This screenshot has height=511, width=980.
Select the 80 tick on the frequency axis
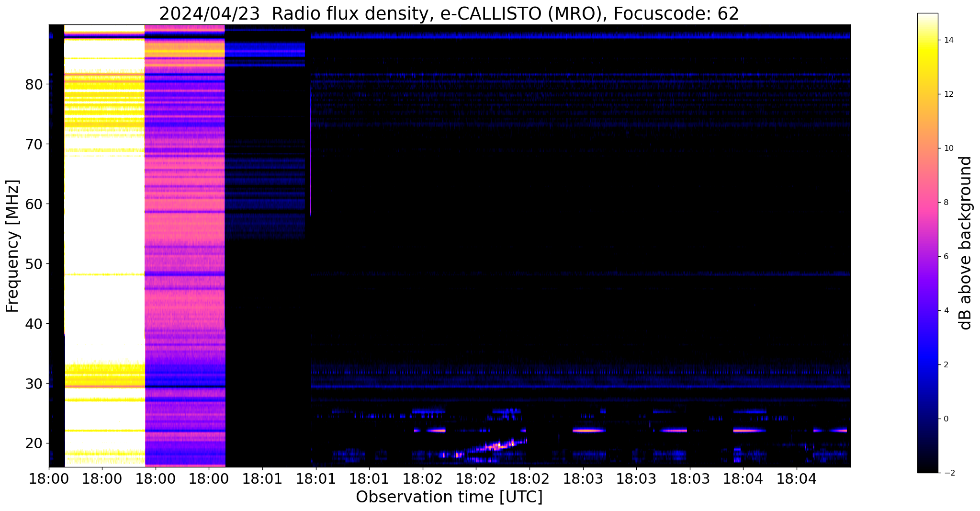click(x=34, y=85)
